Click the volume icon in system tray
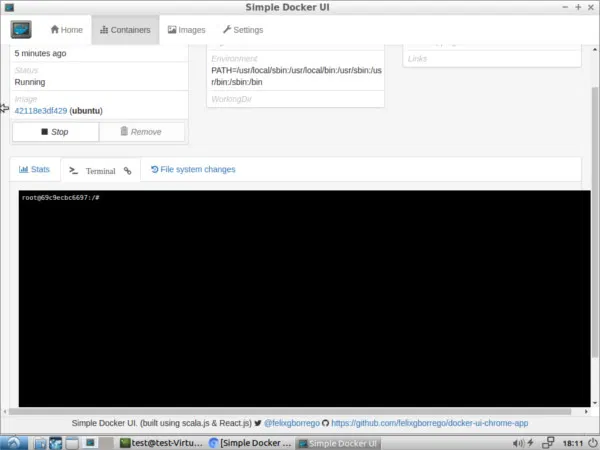The width and height of the screenshot is (600, 450). (519, 442)
